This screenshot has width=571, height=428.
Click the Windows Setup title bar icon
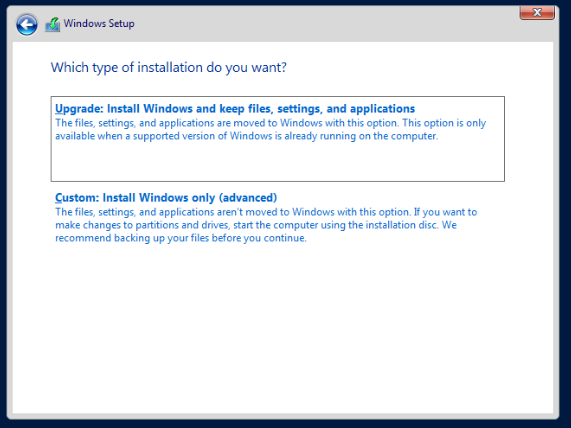click(52, 24)
